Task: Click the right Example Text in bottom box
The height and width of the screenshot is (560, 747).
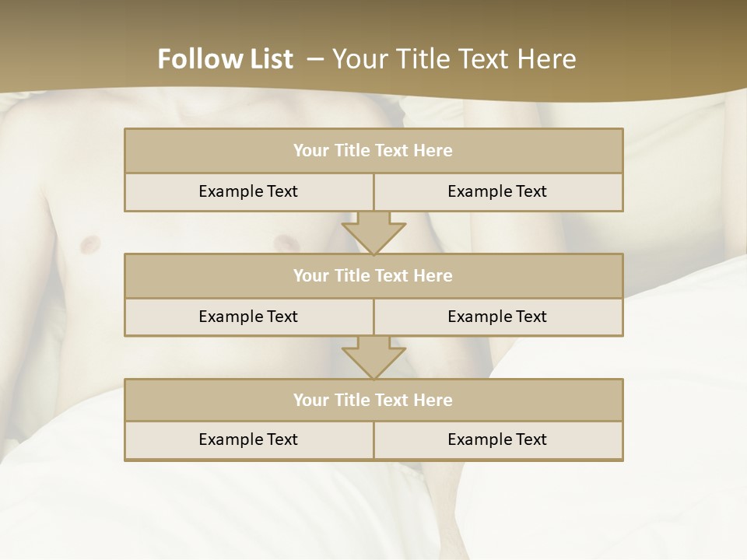Action: coord(497,439)
